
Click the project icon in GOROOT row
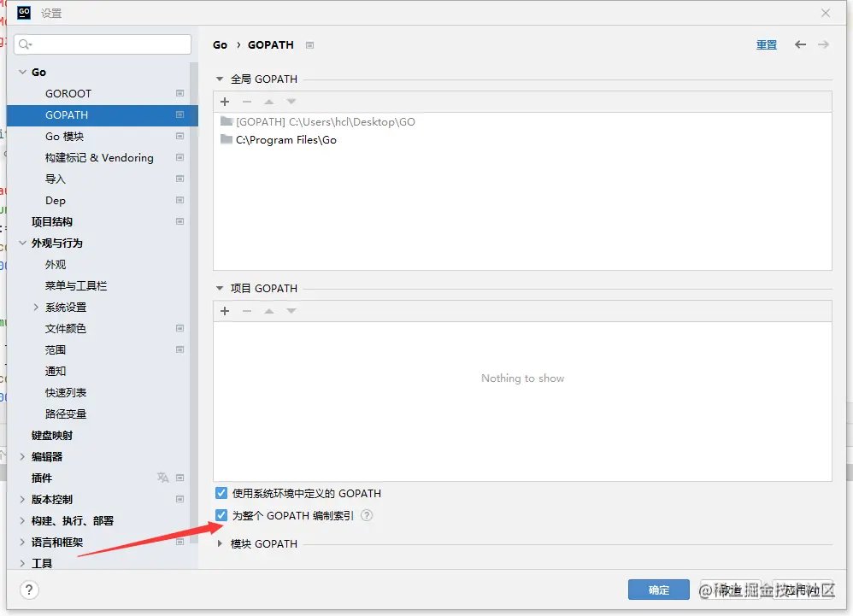tap(179, 93)
